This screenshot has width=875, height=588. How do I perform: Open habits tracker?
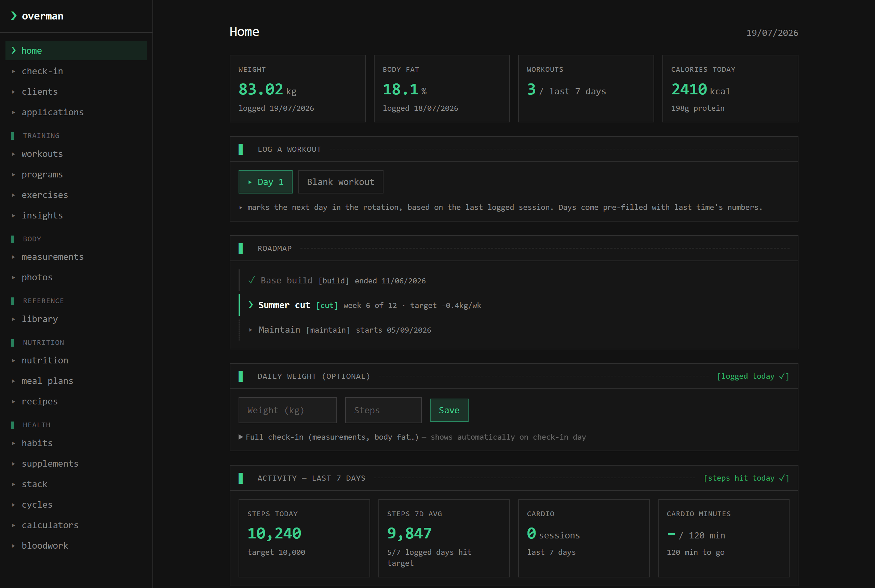coord(76,443)
